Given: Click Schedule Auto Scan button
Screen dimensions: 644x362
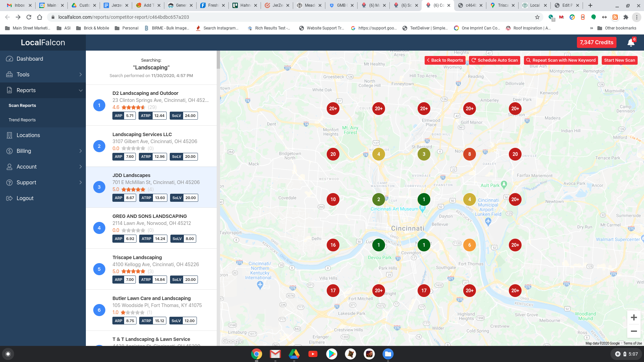Looking at the screenshot, I should (x=494, y=60).
